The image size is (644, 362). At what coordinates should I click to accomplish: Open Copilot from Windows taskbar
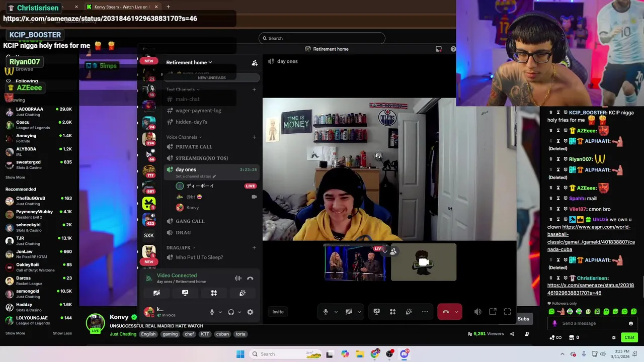(345, 354)
